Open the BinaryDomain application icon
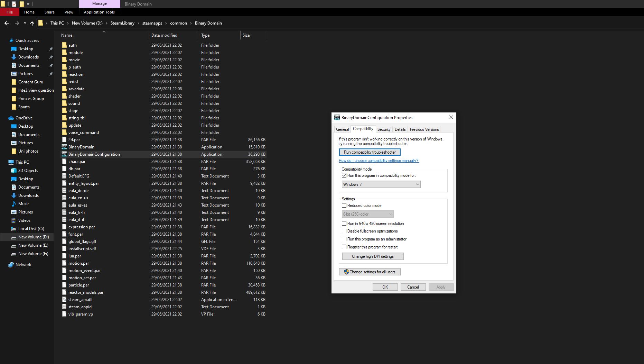644x364 pixels. point(64,147)
